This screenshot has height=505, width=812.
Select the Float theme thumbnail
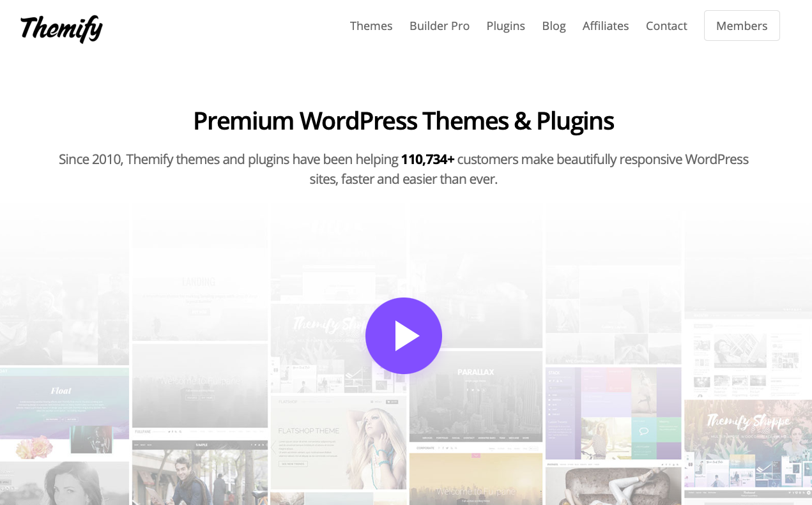pos(64,412)
